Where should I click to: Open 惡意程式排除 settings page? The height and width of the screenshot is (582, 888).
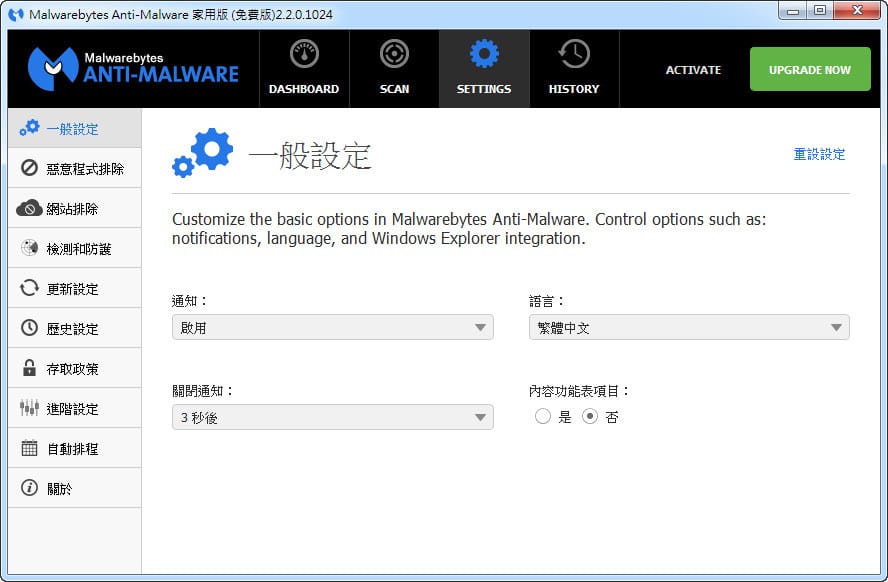(x=75, y=168)
